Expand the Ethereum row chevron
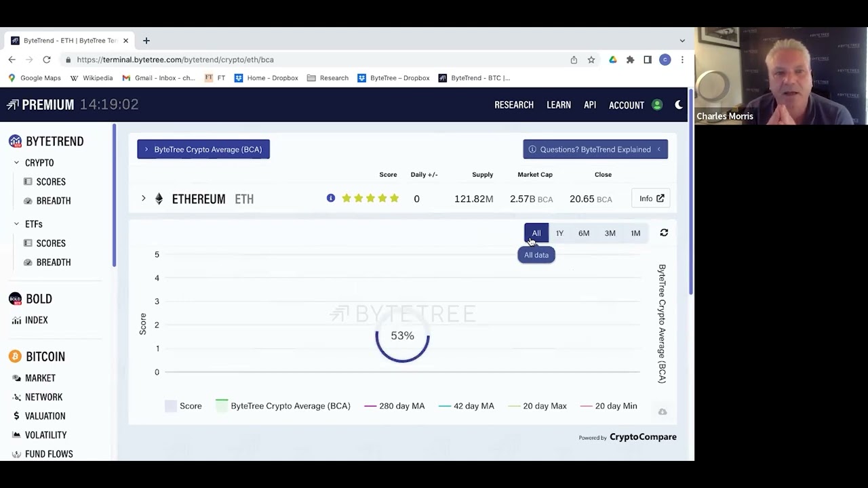868x488 pixels. [143, 199]
